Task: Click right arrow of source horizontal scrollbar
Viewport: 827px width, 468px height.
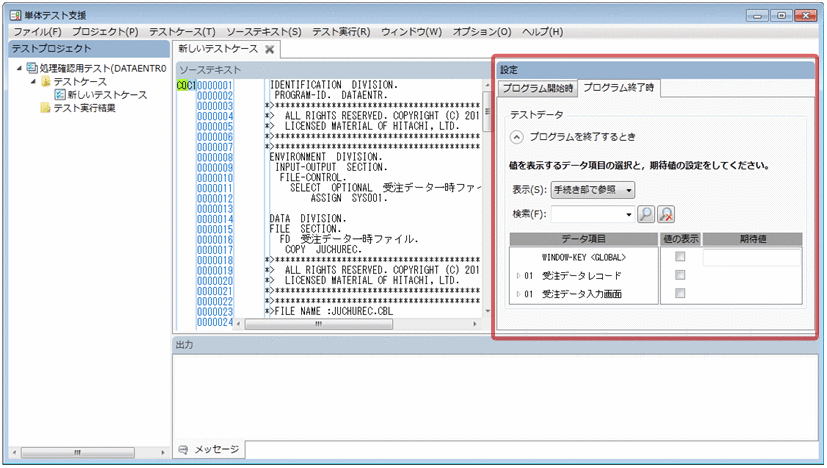Action: pyautogui.click(x=475, y=324)
